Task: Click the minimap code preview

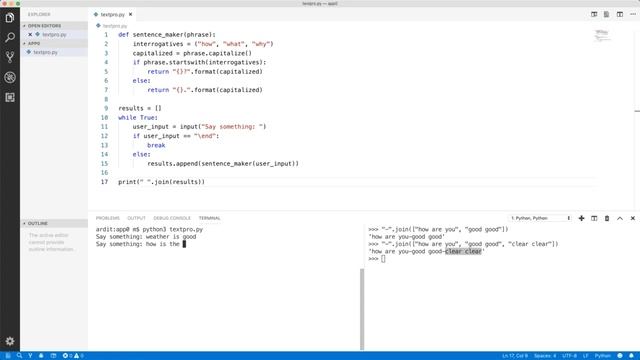Action: click(x=602, y=36)
